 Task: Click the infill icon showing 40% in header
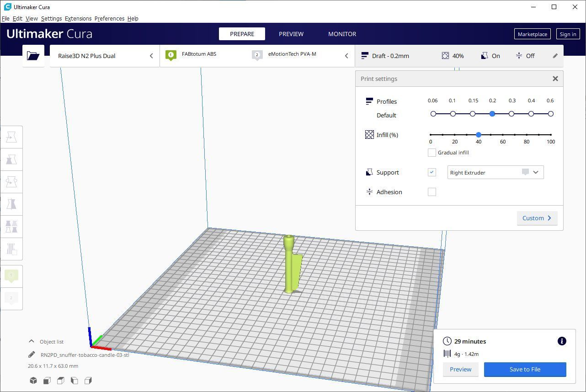[x=445, y=56]
